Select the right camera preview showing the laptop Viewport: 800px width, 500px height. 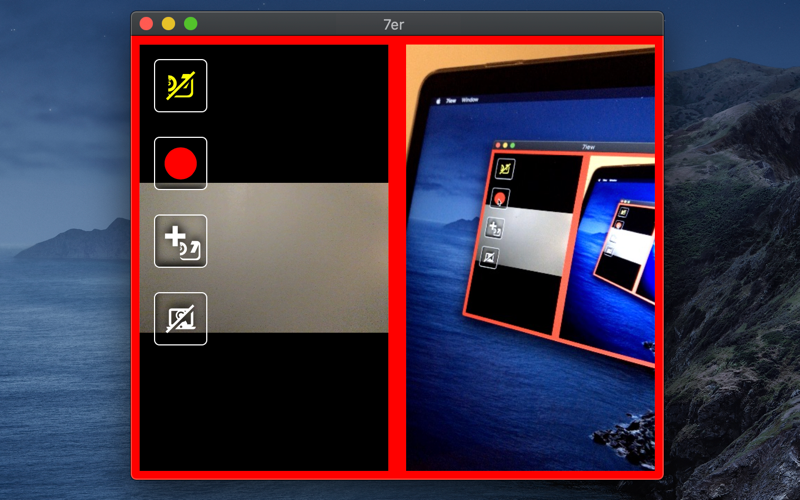point(530,258)
